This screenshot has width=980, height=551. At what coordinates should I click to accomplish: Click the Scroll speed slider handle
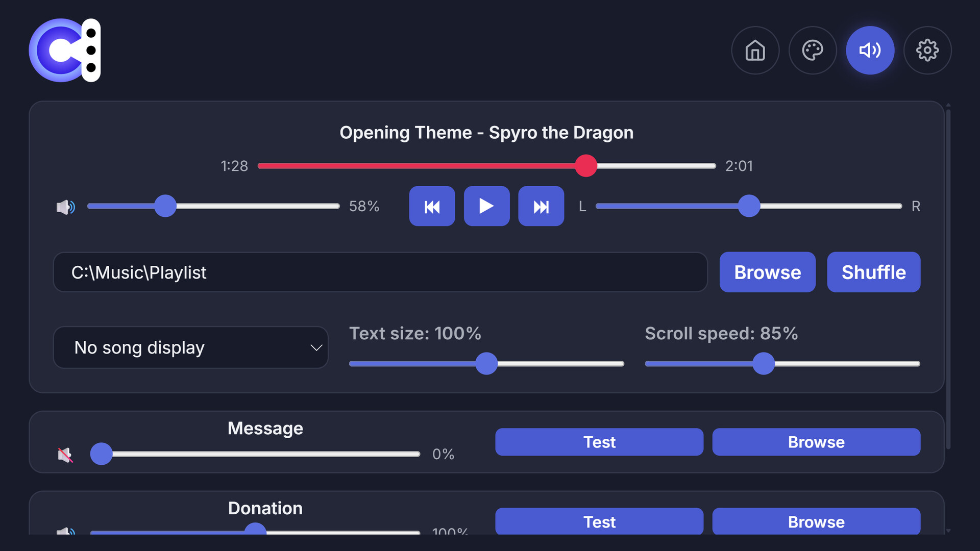[x=764, y=364]
